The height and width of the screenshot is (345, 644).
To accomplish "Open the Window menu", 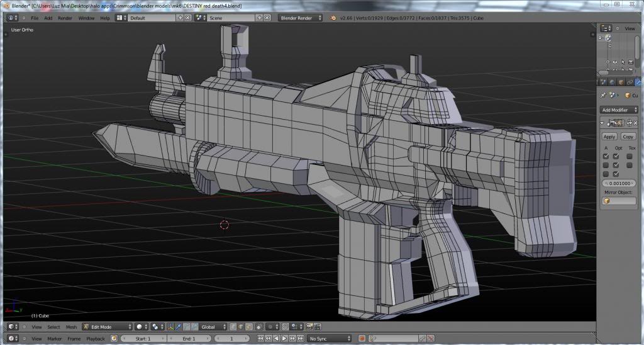I will [x=86, y=18].
